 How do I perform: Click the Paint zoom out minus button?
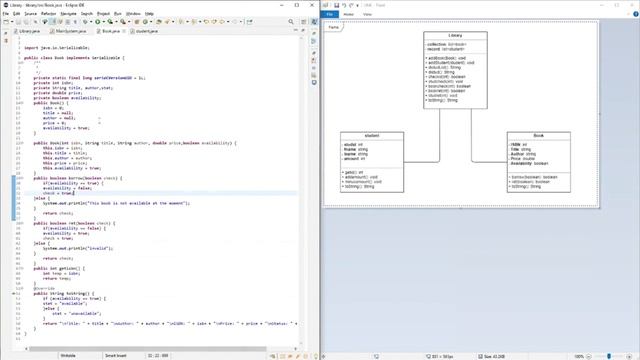point(589,356)
